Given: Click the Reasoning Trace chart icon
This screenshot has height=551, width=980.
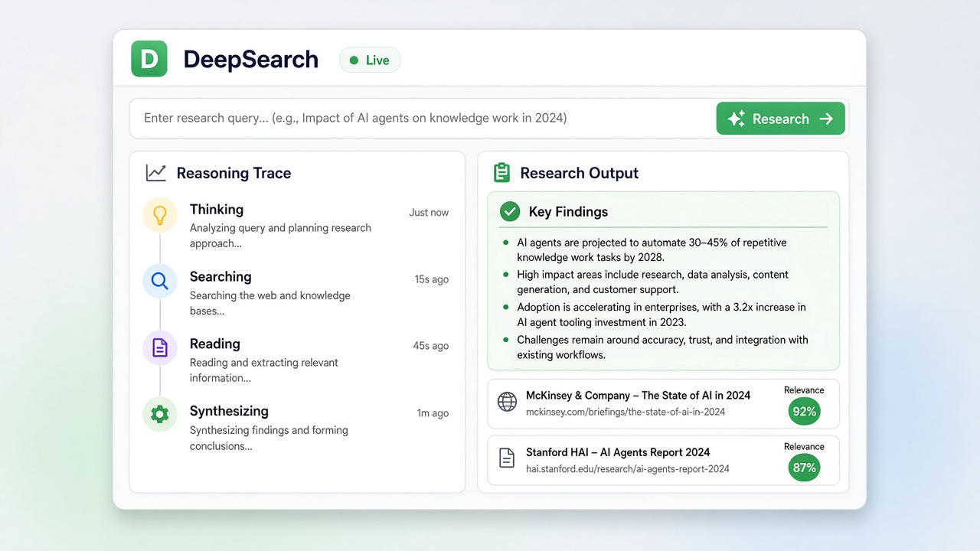Looking at the screenshot, I should pos(156,173).
